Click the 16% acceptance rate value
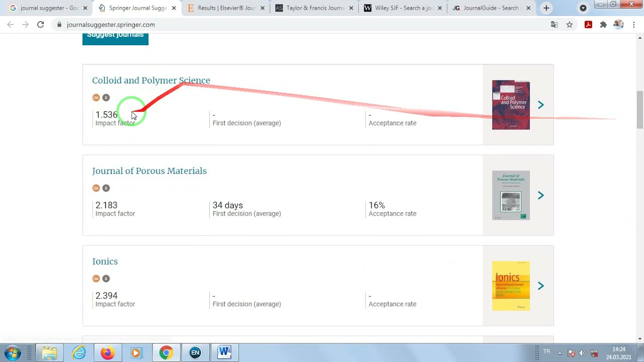 (377, 205)
